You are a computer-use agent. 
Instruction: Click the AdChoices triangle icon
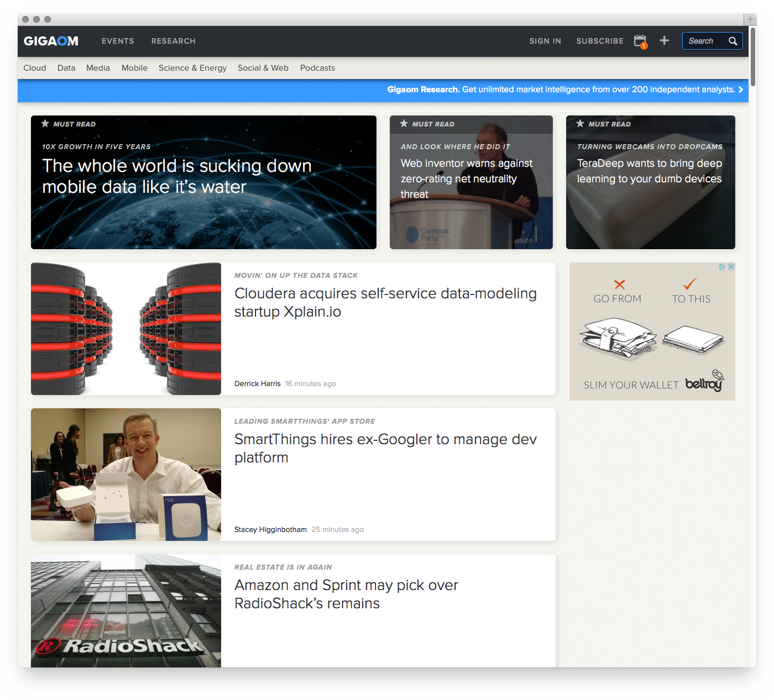pos(722,266)
